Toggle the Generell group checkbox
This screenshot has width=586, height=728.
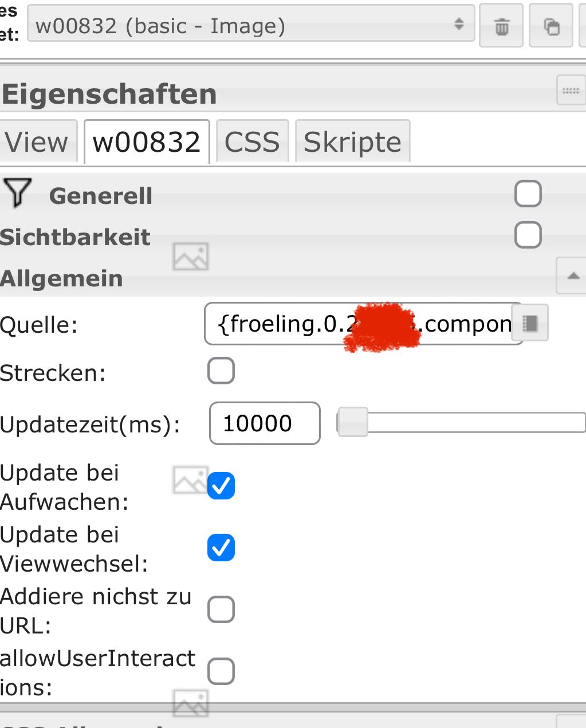click(x=528, y=194)
